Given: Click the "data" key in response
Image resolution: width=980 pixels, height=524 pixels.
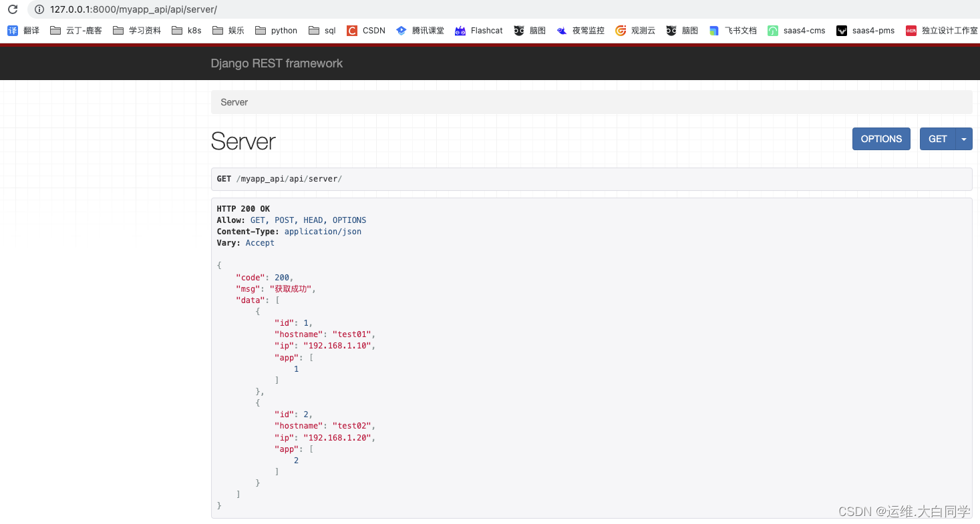Looking at the screenshot, I should click(x=251, y=300).
